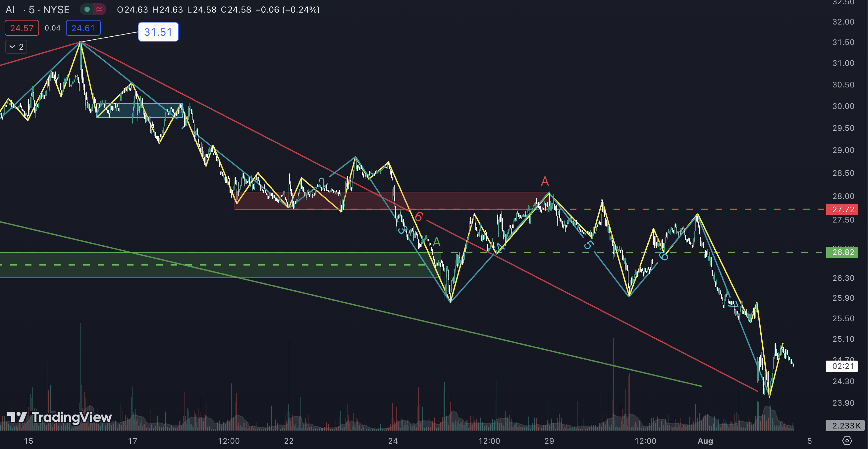Image resolution: width=868 pixels, height=449 pixels.
Task: Click the 02:21 bar countdown label
Action: click(x=842, y=366)
